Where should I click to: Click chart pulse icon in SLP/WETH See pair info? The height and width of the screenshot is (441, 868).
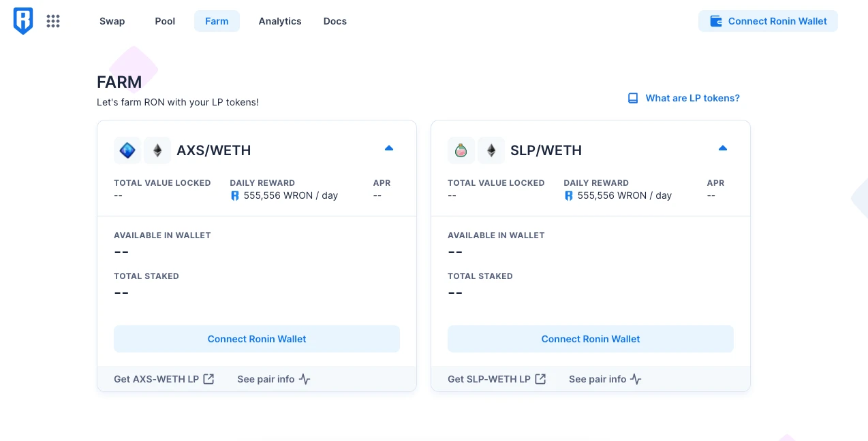pyautogui.click(x=636, y=379)
